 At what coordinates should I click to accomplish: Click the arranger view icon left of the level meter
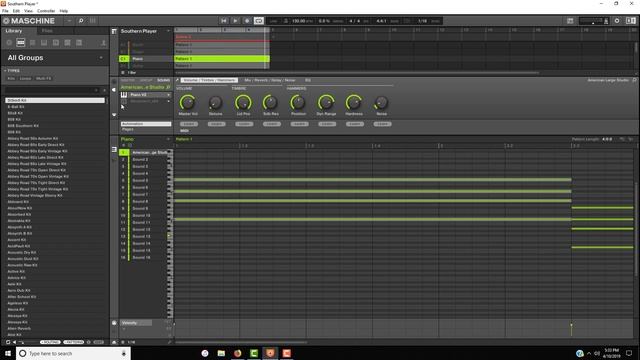tap(570, 21)
